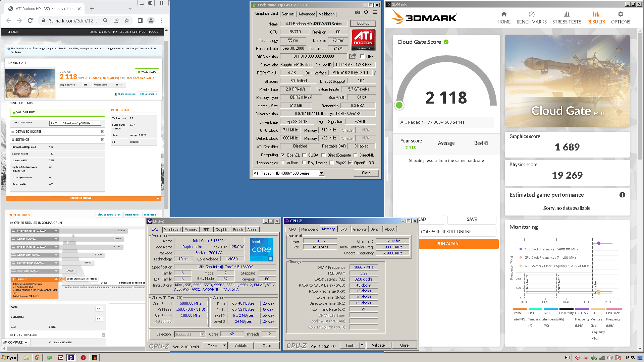Bookmark this page with the star icon
The width and height of the screenshot is (644, 362).
pos(127,20)
